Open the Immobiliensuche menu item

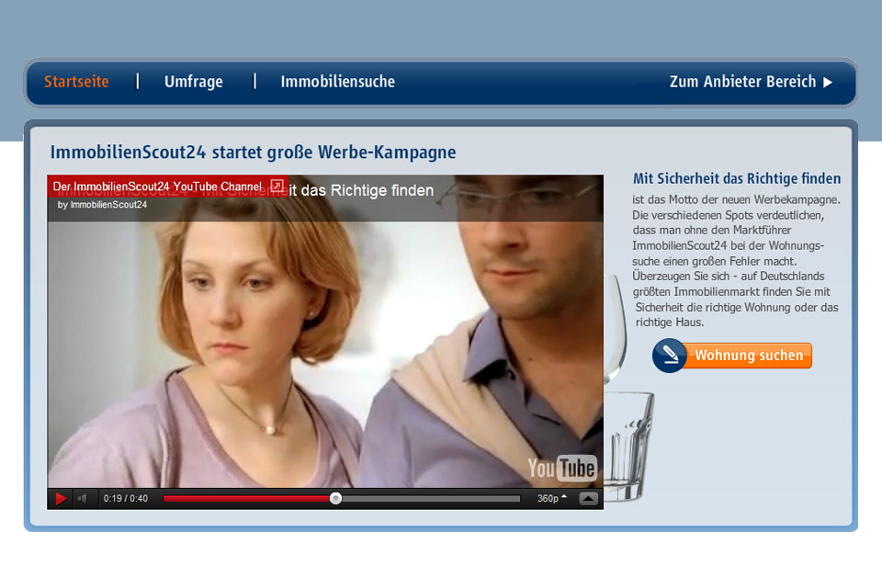[x=337, y=82]
